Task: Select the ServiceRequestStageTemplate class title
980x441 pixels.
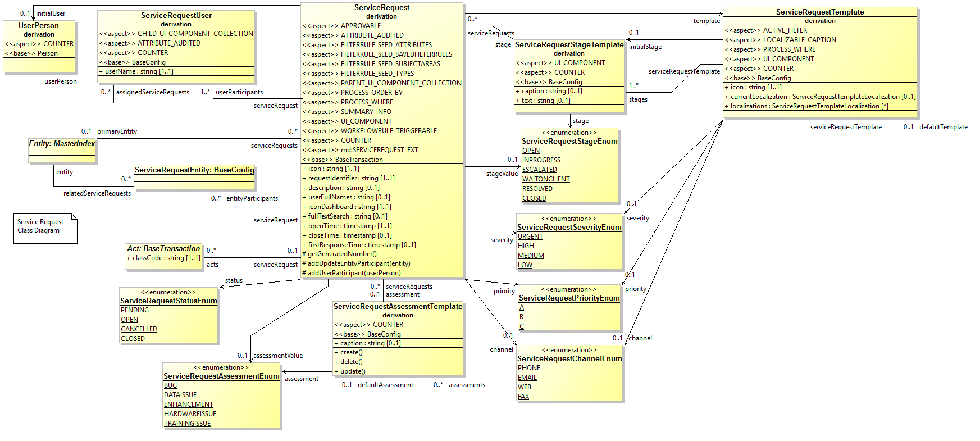Action: tap(569, 44)
